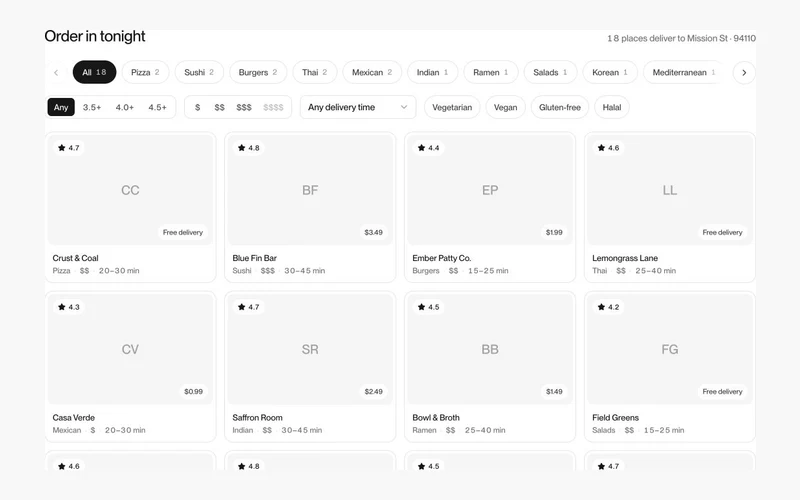Image resolution: width=800 pixels, height=500 pixels.
Task: Open the Field Greens FG thumbnail
Action: [670, 349]
